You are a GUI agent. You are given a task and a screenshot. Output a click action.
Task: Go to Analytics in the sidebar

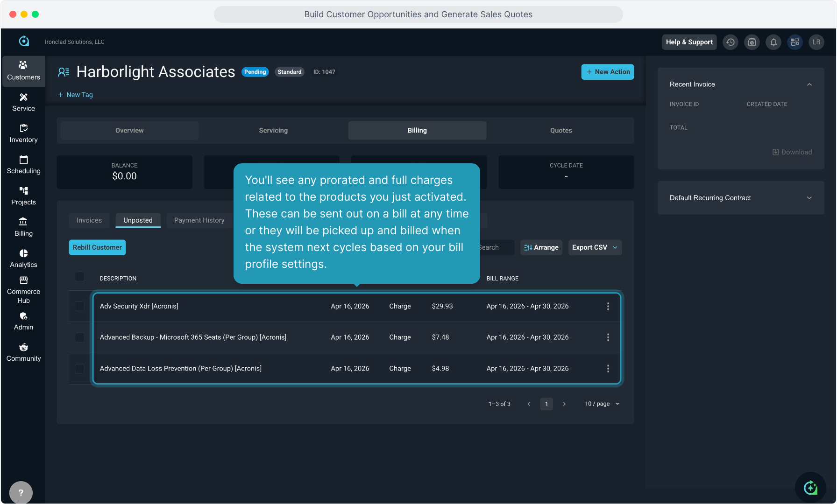(23, 258)
